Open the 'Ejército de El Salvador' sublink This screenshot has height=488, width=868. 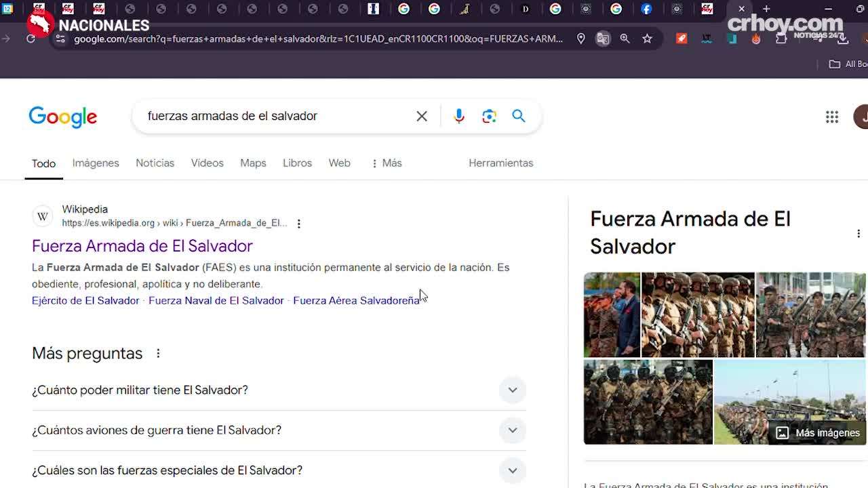(85, 300)
